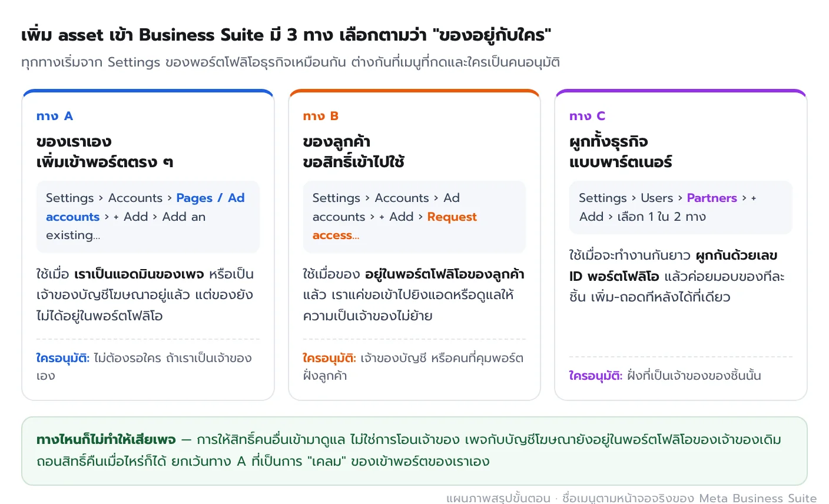Click purple "Partners" in the ทาง C path
This screenshot has width=829, height=504.
pos(712,198)
